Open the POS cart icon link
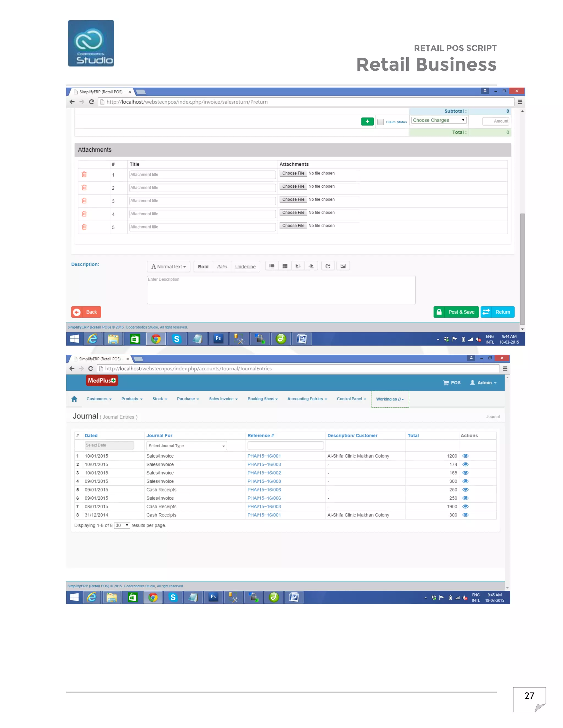The width and height of the screenshot is (563, 728). coord(452,383)
